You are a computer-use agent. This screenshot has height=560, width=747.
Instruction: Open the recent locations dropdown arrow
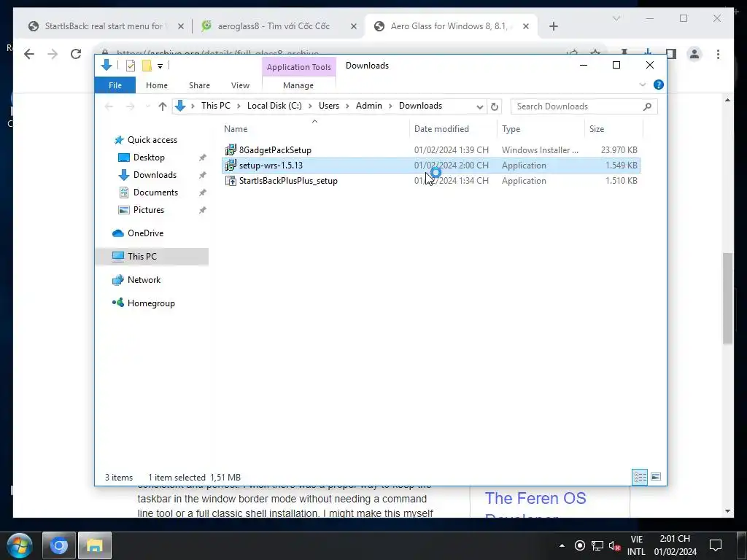coord(147,106)
